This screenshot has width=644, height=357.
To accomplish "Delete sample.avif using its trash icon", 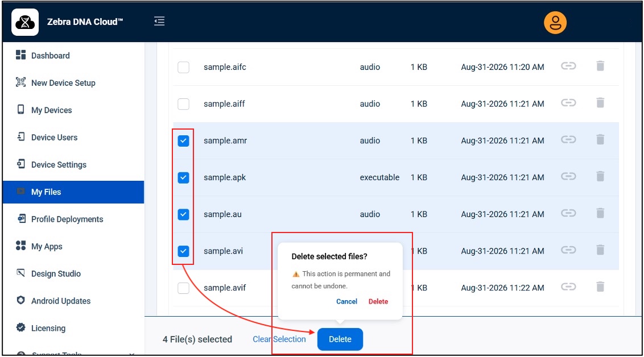I will (600, 287).
